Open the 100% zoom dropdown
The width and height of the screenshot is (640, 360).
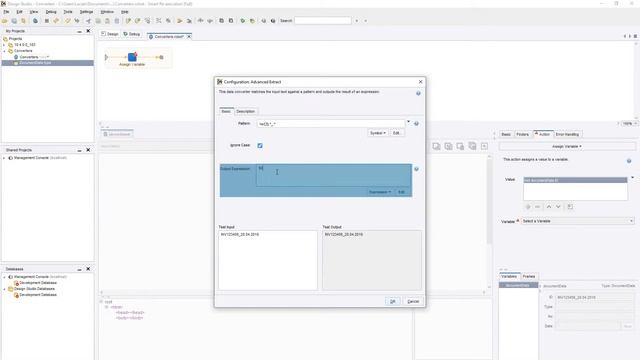coord(629,124)
